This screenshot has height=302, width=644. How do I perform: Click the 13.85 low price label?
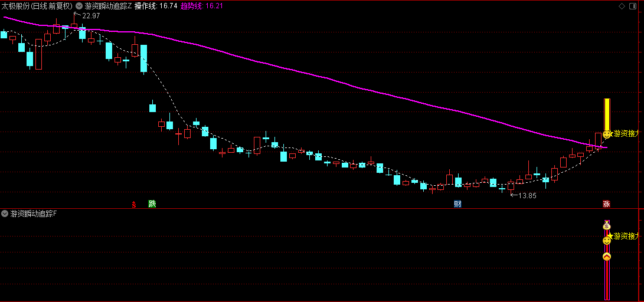[527, 196]
